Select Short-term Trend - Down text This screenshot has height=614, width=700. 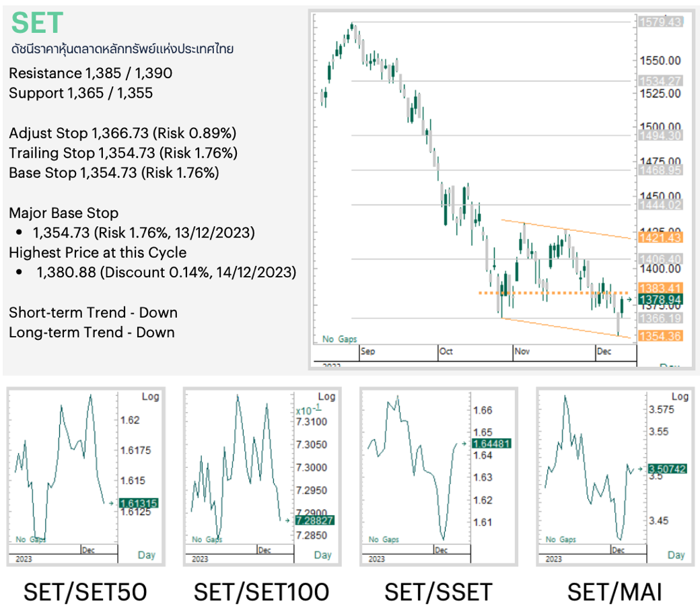94,312
